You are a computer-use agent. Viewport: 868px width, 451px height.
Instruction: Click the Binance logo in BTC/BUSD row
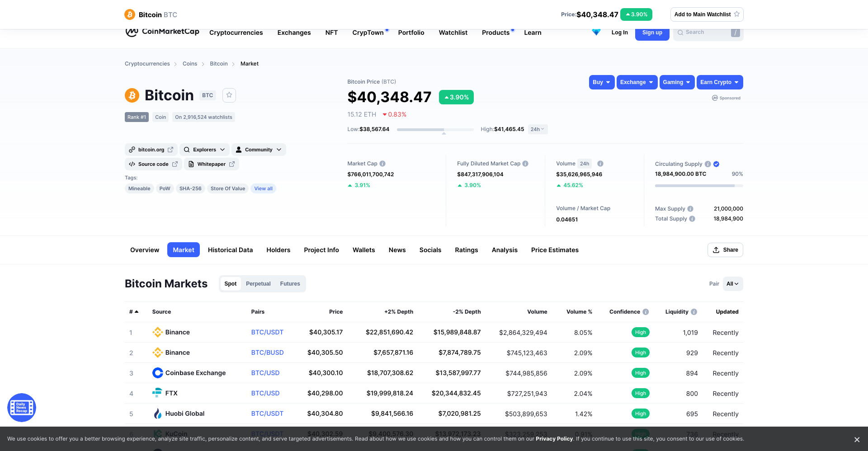click(157, 352)
